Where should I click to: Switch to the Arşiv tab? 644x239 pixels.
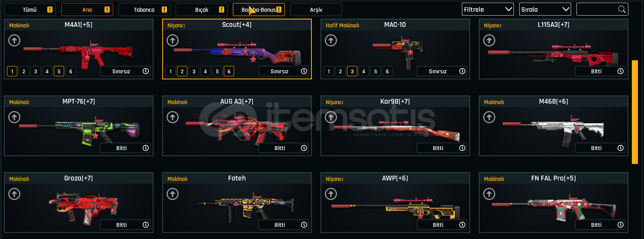pyautogui.click(x=316, y=10)
